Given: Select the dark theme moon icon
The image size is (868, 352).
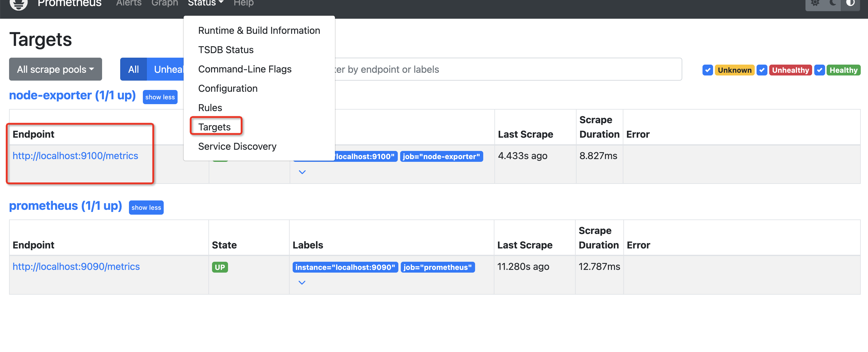Looking at the screenshot, I should [x=833, y=3].
